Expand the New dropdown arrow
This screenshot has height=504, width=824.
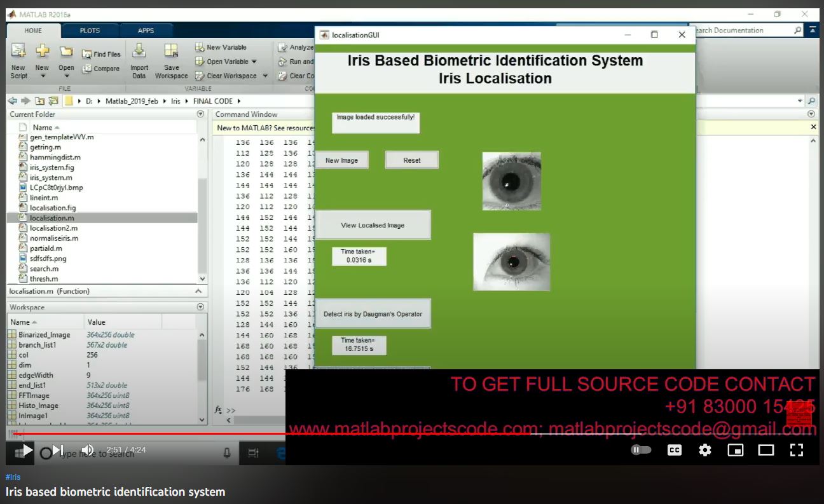(x=42, y=76)
